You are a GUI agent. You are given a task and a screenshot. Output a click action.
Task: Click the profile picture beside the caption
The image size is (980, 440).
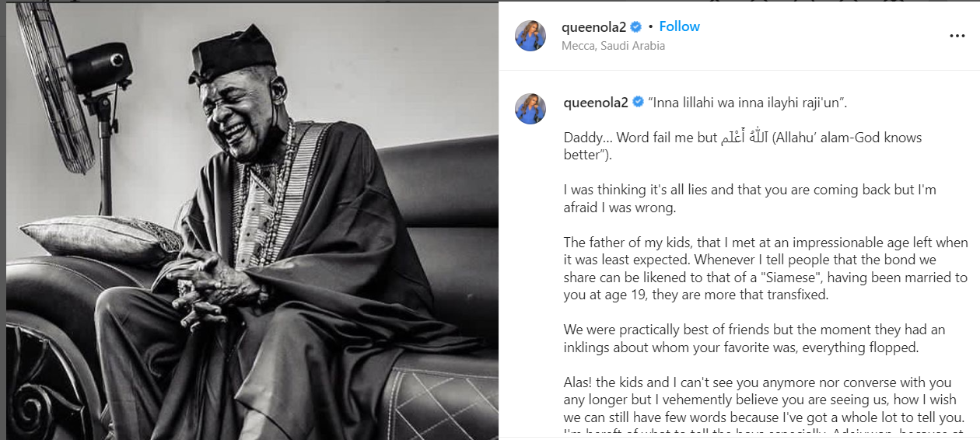(x=530, y=109)
